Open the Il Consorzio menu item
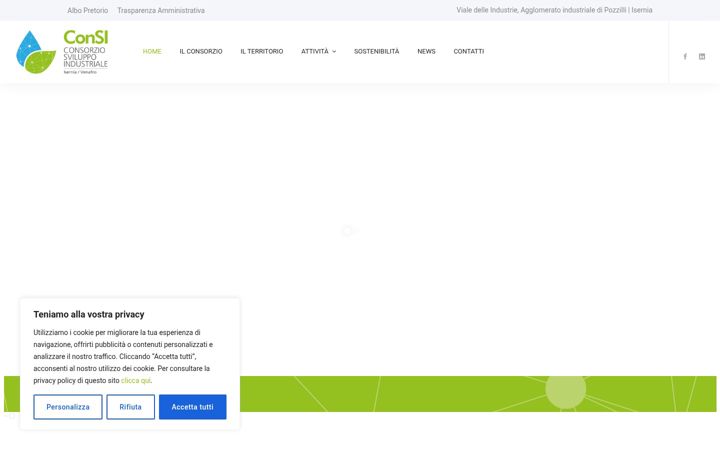This screenshot has height=450, width=720. [x=201, y=51]
